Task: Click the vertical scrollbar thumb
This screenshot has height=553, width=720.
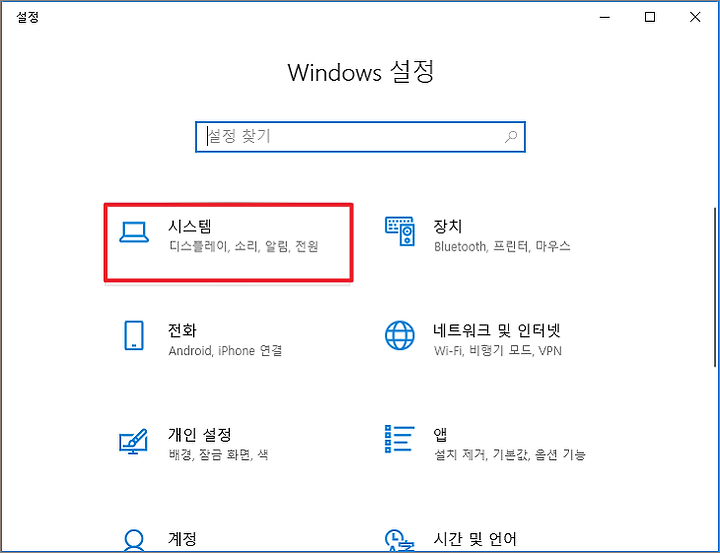Action: point(715,287)
